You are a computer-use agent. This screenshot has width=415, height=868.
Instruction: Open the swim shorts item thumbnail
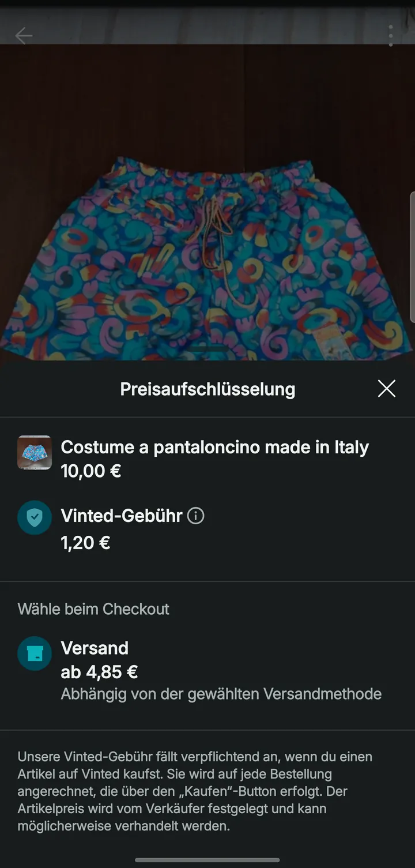pos(35,453)
